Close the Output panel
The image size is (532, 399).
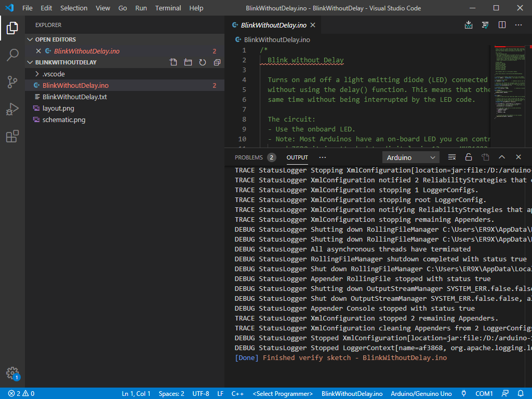pyautogui.click(x=518, y=157)
